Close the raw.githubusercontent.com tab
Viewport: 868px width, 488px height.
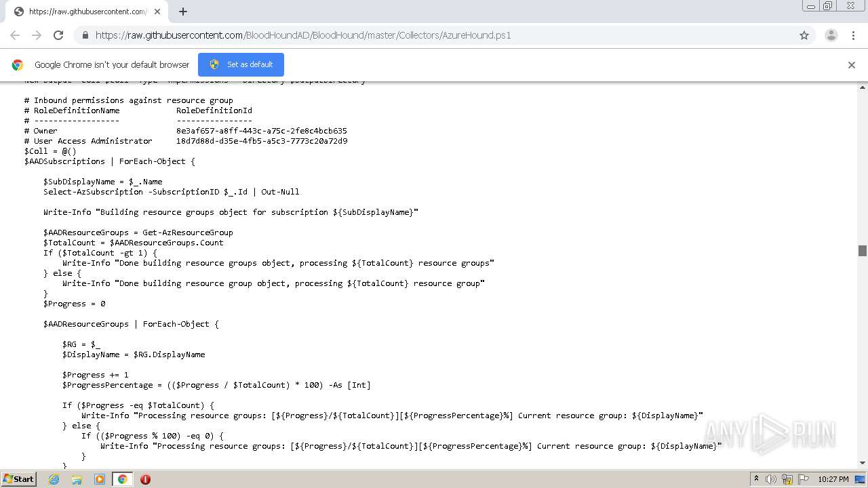pyautogui.click(x=158, y=12)
